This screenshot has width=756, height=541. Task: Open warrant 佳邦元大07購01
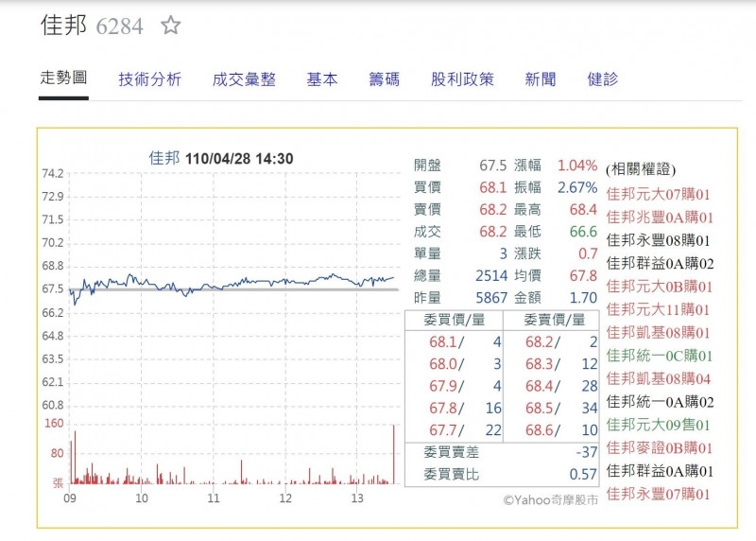658,194
